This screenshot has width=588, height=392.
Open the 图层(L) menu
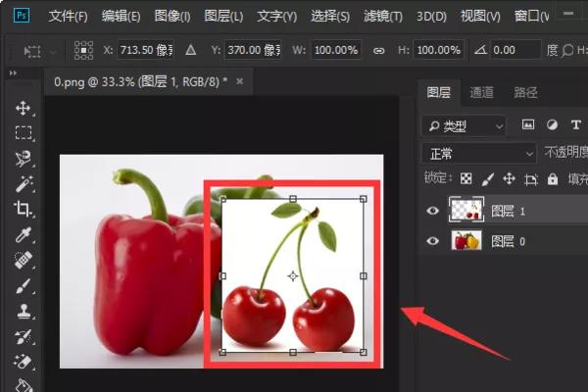[223, 16]
